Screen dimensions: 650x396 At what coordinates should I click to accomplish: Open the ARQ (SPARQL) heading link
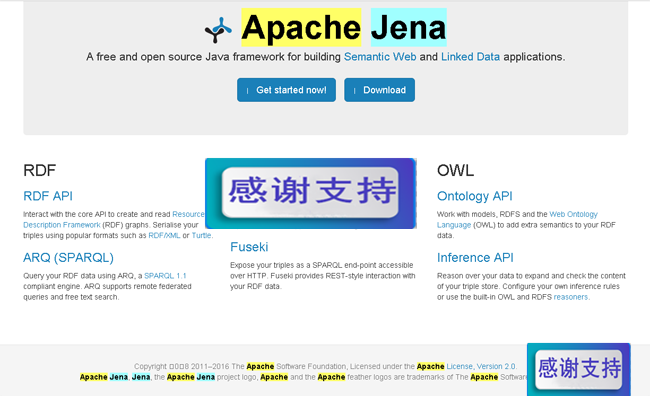tap(68, 258)
